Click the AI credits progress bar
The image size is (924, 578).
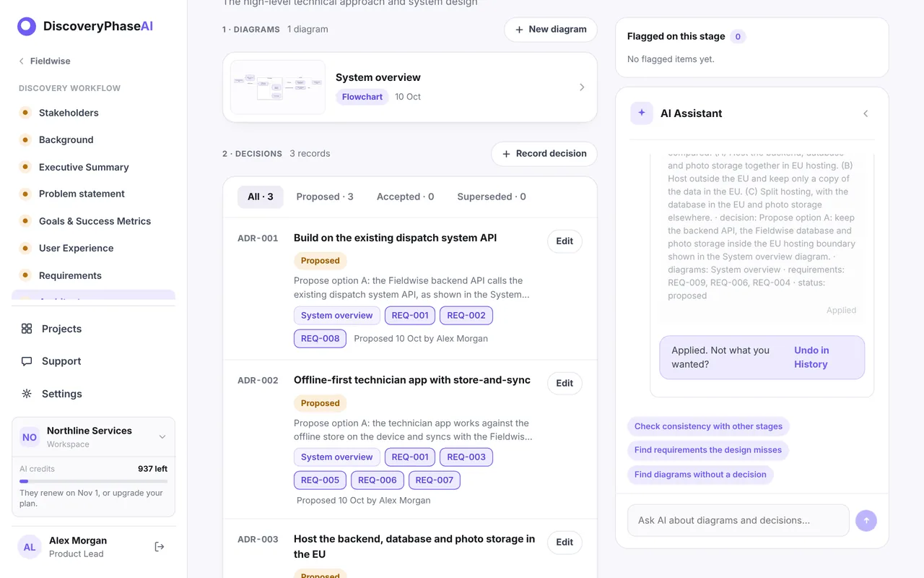coord(93,481)
